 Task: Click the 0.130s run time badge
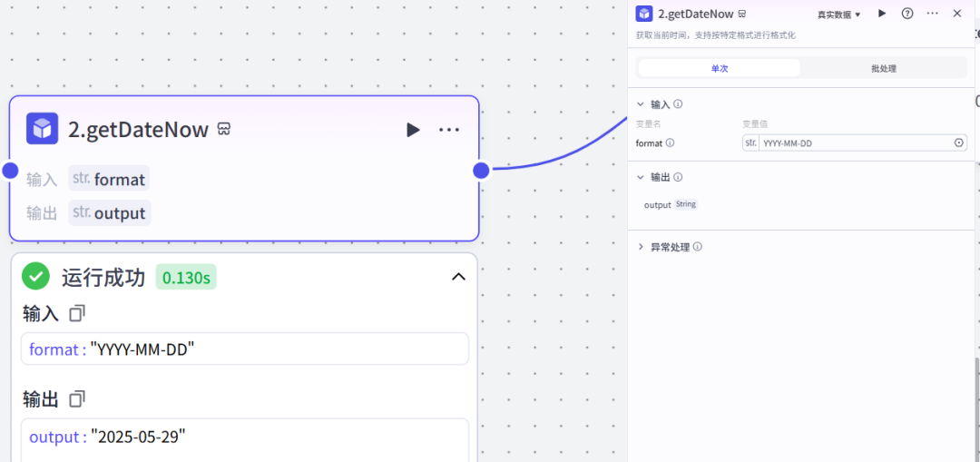(186, 277)
